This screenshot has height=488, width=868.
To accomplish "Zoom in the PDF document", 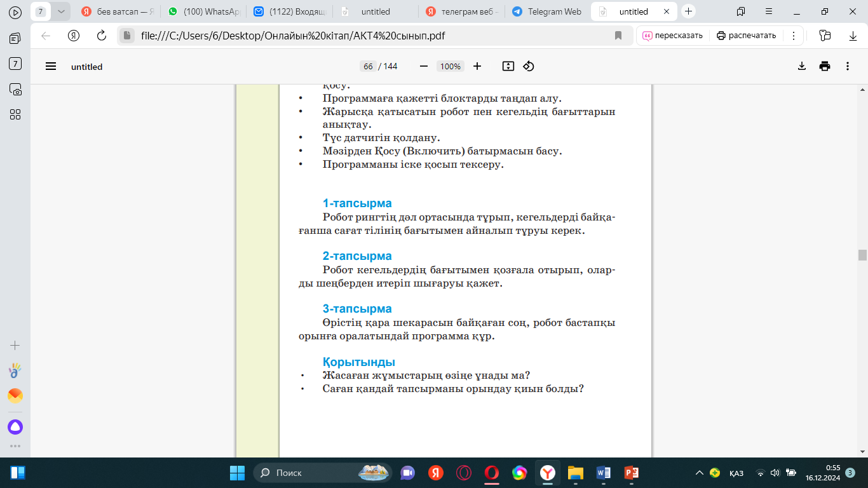I will point(477,66).
